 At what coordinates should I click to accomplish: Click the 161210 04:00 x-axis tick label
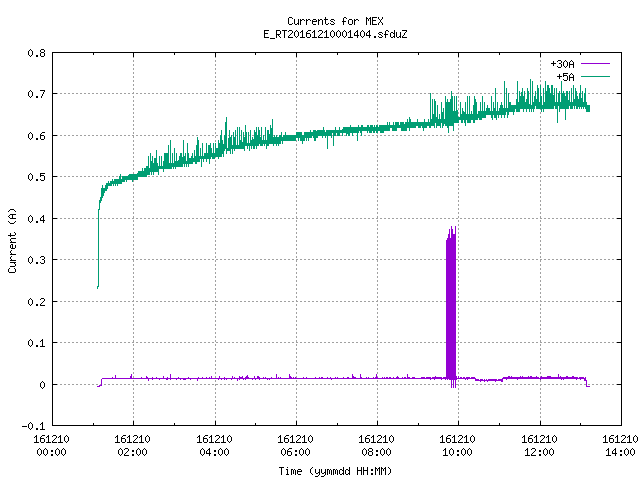coord(214,446)
